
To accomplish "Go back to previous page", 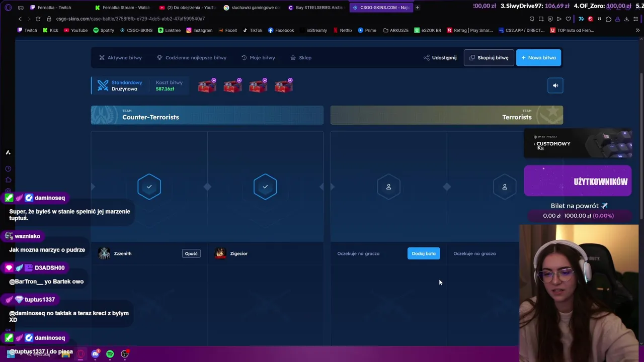I will [x=20, y=19].
